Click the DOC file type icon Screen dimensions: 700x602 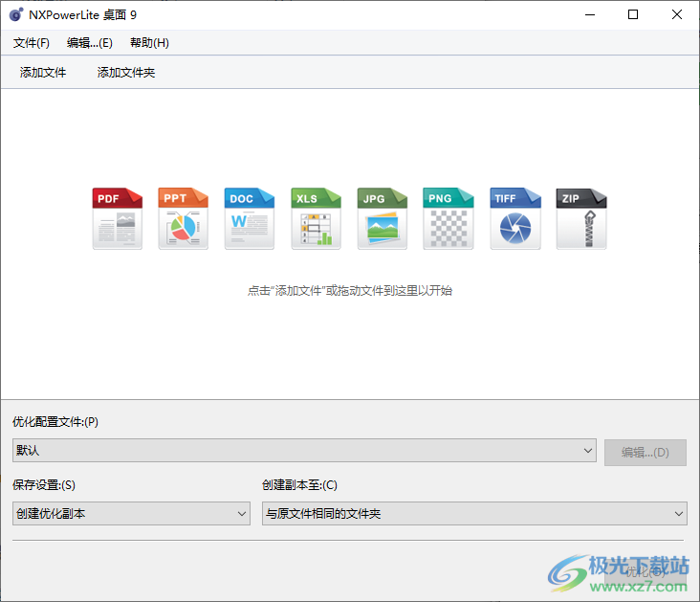coord(250,218)
